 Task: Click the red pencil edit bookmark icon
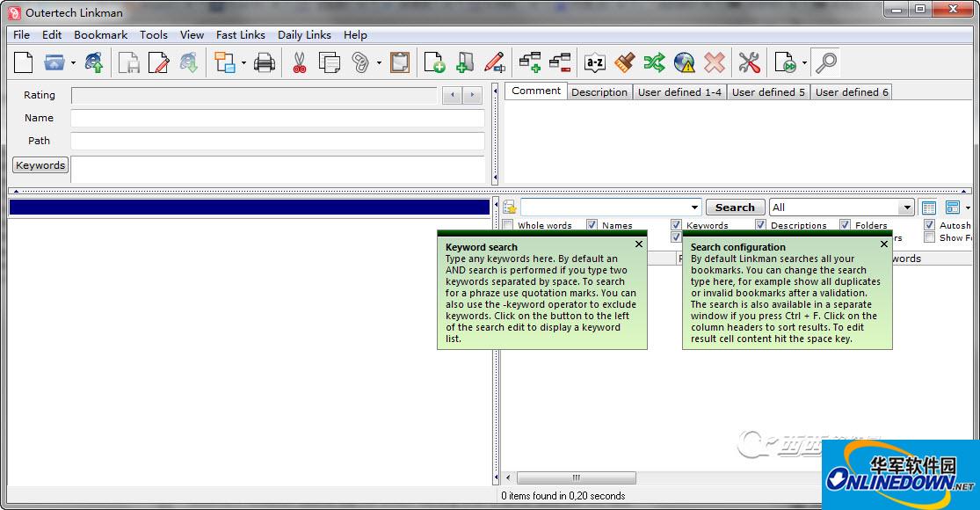[x=494, y=62]
